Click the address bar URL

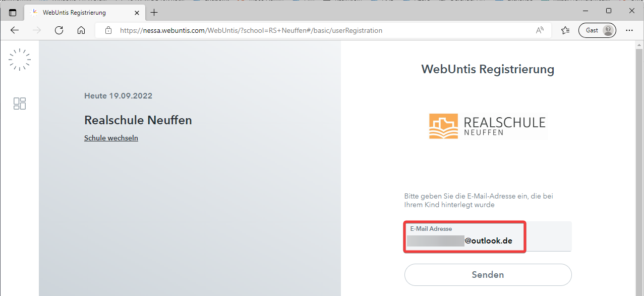point(251,30)
